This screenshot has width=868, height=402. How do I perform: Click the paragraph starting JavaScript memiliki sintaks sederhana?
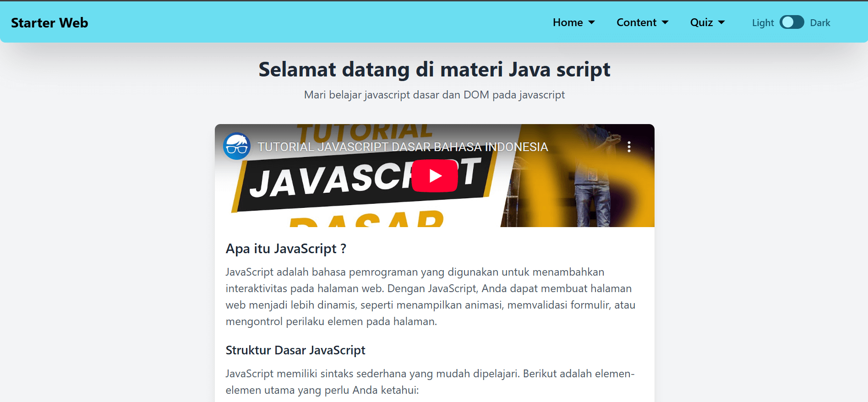pos(430,382)
